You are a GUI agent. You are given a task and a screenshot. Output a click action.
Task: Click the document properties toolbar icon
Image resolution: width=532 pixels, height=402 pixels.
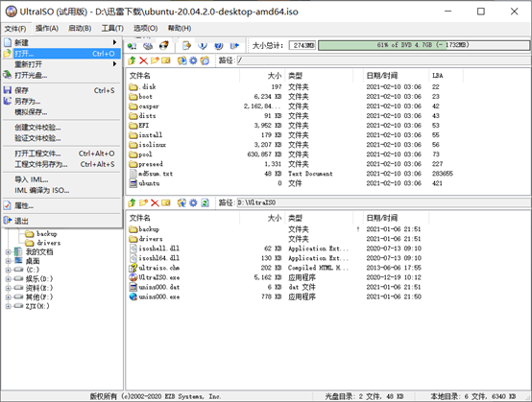pos(186,45)
